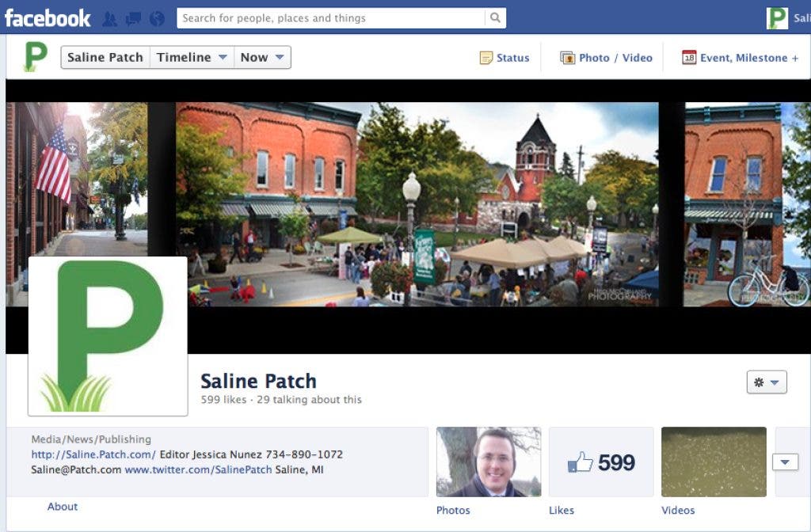811x532 pixels.
Task: Open notifications globe icon
Action: coord(158,19)
